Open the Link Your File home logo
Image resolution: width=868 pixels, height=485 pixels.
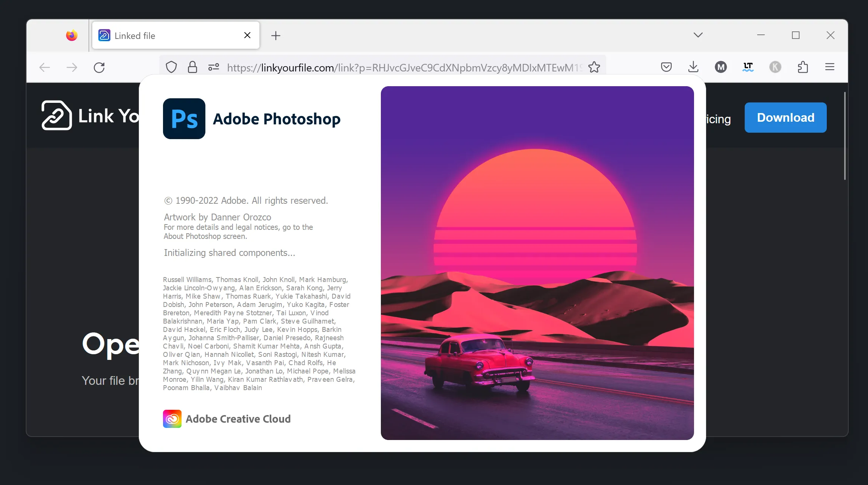pos(56,116)
